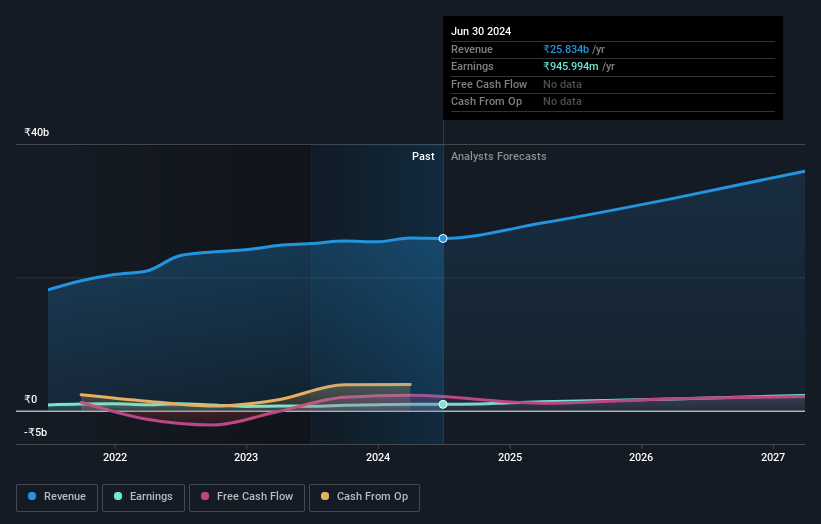Click the ₹40b y-axis label
Viewport: 821px width, 524px height.
(x=37, y=132)
